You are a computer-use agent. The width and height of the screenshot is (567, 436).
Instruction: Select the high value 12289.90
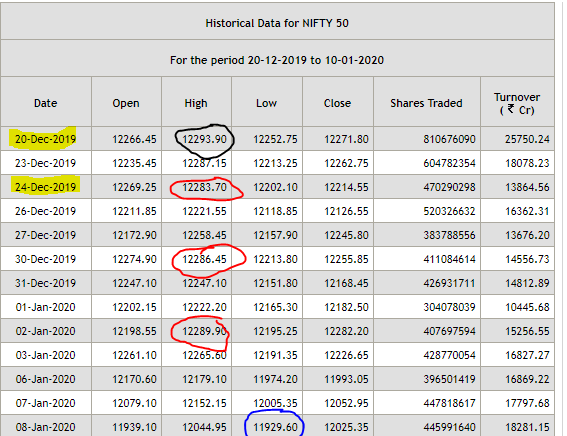pyautogui.click(x=204, y=331)
